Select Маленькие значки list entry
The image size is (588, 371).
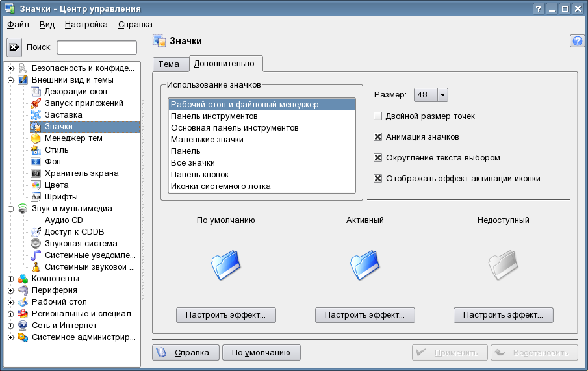262,140
